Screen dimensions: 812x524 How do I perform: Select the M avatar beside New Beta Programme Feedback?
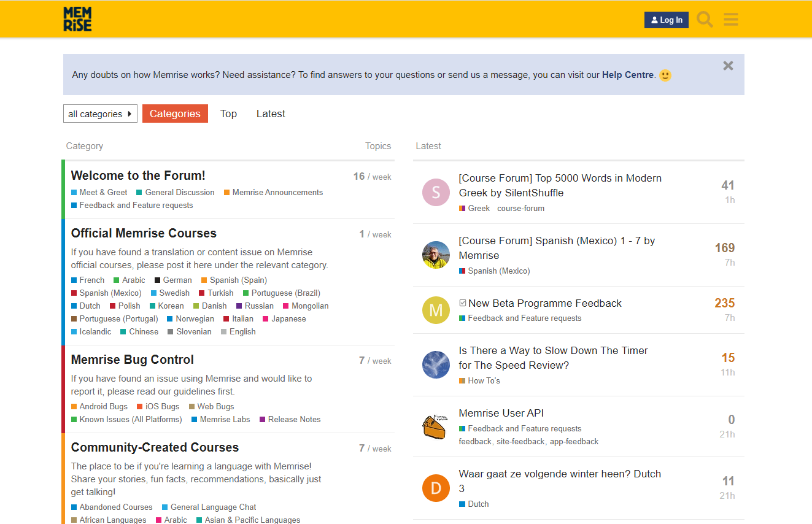(x=436, y=310)
